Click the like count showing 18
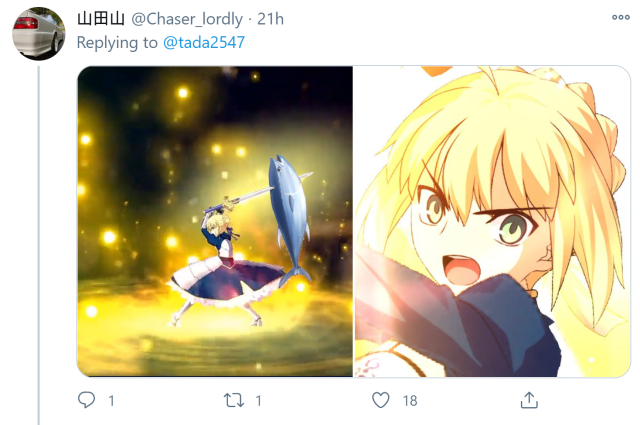 pyautogui.click(x=410, y=401)
